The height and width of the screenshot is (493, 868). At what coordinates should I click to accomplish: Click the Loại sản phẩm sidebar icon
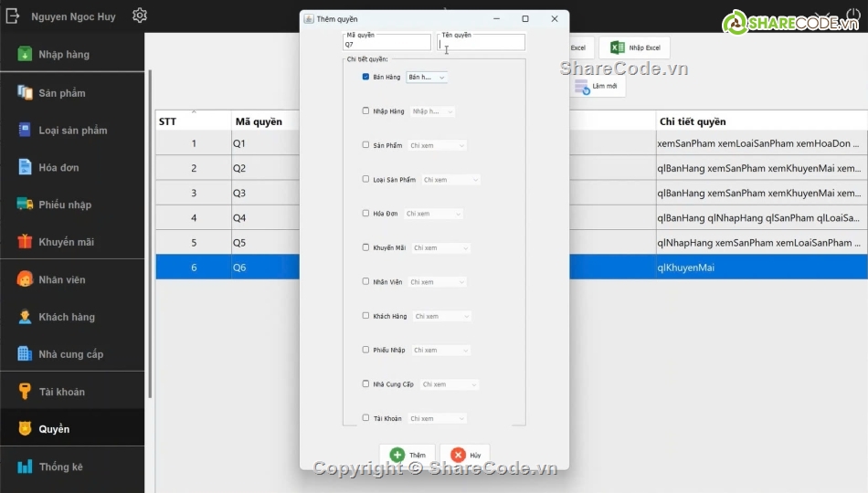click(25, 130)
